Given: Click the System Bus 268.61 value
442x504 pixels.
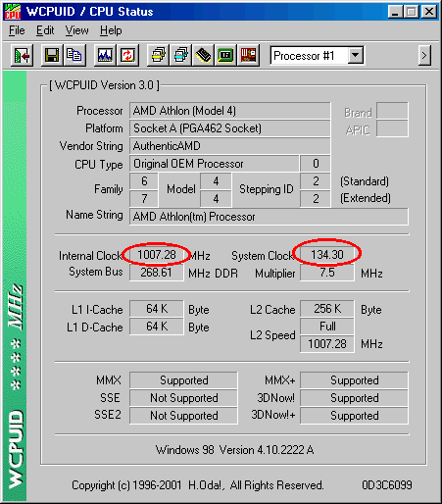Looking at the screenshot, I should click(x=157, y=273).
